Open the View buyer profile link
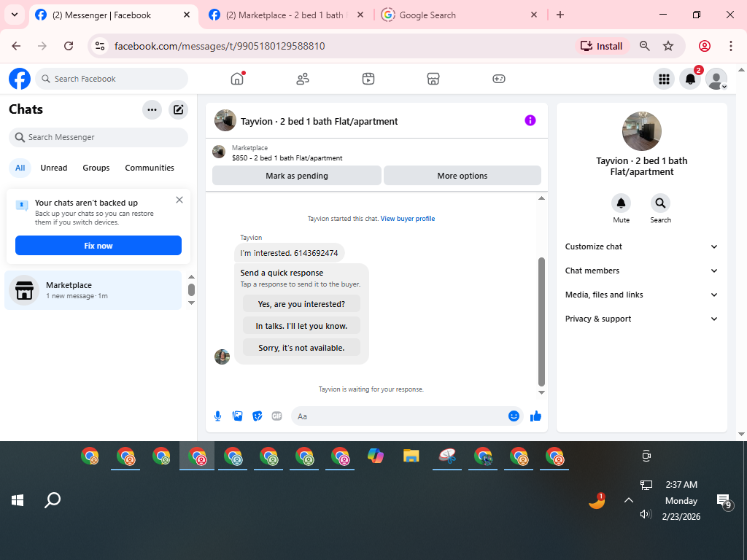Viewport: 747px width, 560px height. 407,219
